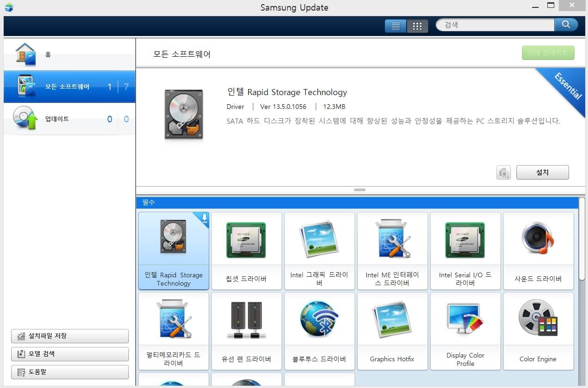Open the 업데이트 section
Viewport: 588px width, 388px height.
tap(69, 119)
